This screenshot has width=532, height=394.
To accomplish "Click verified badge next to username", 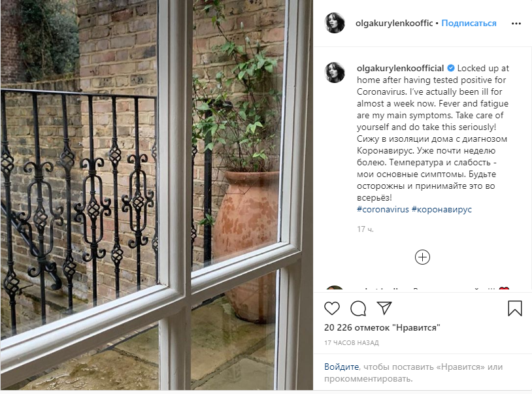I will [451, 68].
